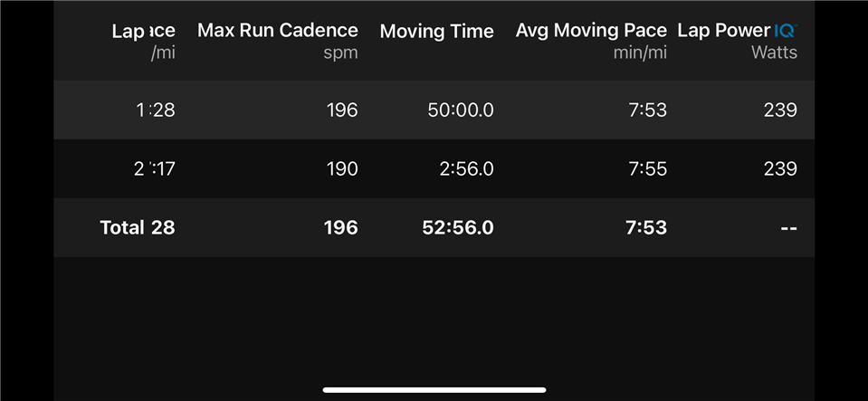Screen dimensions: 868x401
Task: Select lap 1 max cadence 196
Action: pyautogui.click(x=341, y=110)
